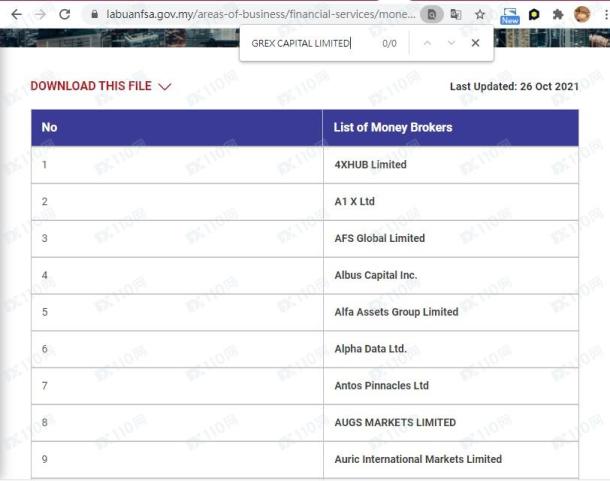Viewport: 610px width, 481px height.
Task: Select the Auric International Markets Limited entry
Action: [418, 459]
